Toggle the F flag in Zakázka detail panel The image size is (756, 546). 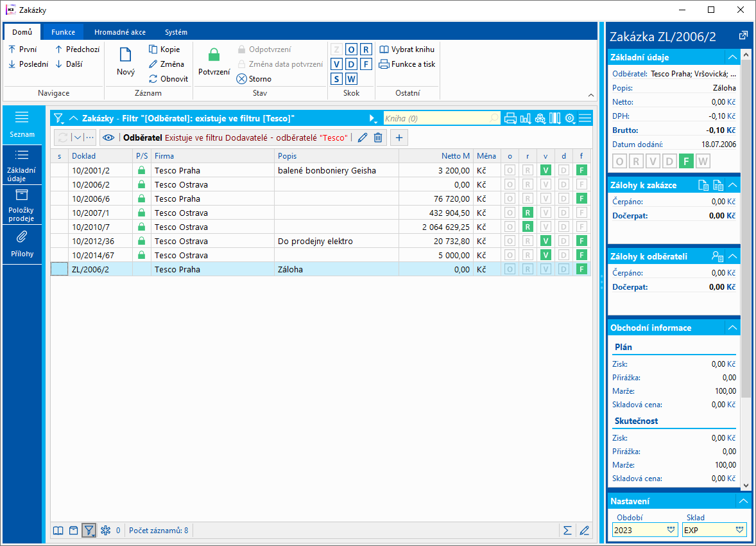click(686, 161)
